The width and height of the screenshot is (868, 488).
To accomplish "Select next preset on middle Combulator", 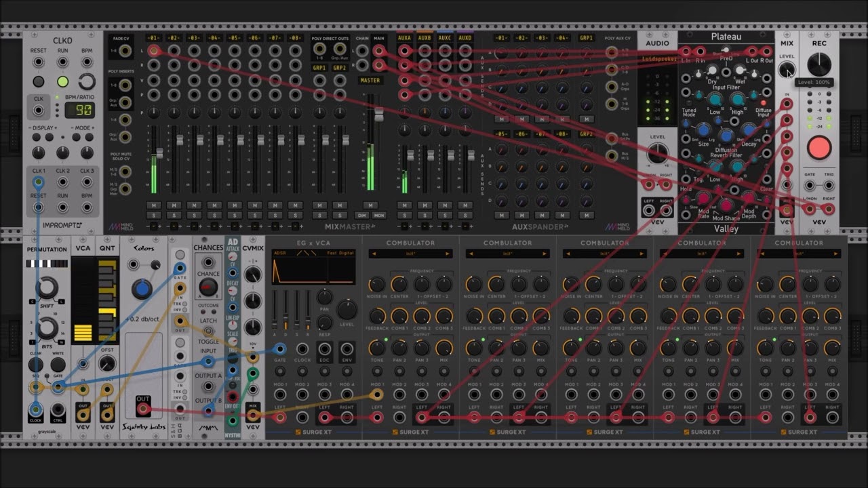I will coord(642,254).
